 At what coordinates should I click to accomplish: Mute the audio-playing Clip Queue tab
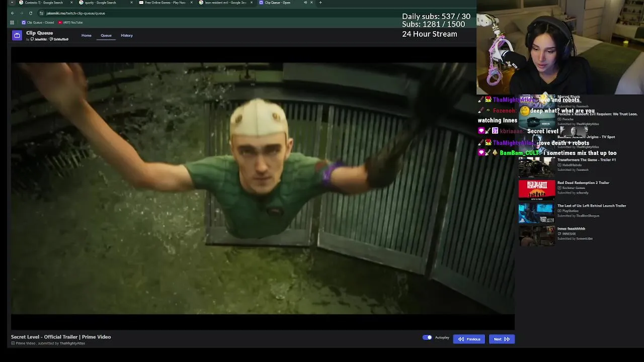click(x=305, y=3)
